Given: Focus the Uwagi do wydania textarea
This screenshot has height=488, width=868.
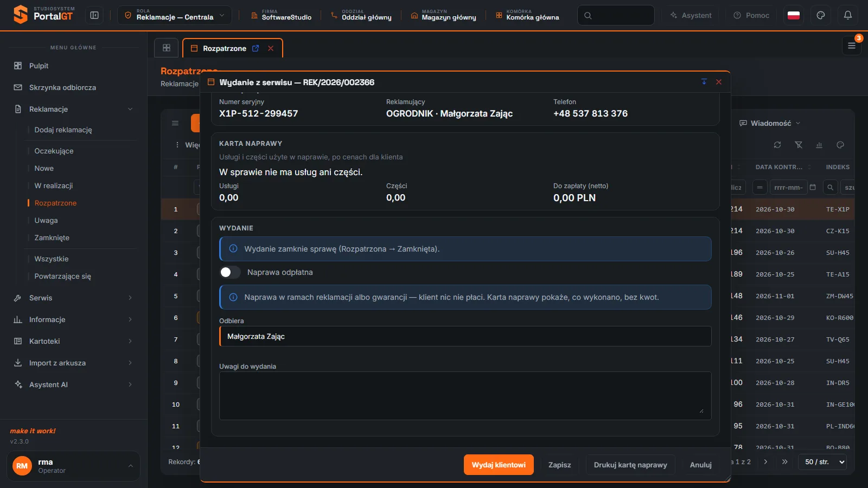Looking at the screenshot, I should pyautogui.click(x=465, y=396).
